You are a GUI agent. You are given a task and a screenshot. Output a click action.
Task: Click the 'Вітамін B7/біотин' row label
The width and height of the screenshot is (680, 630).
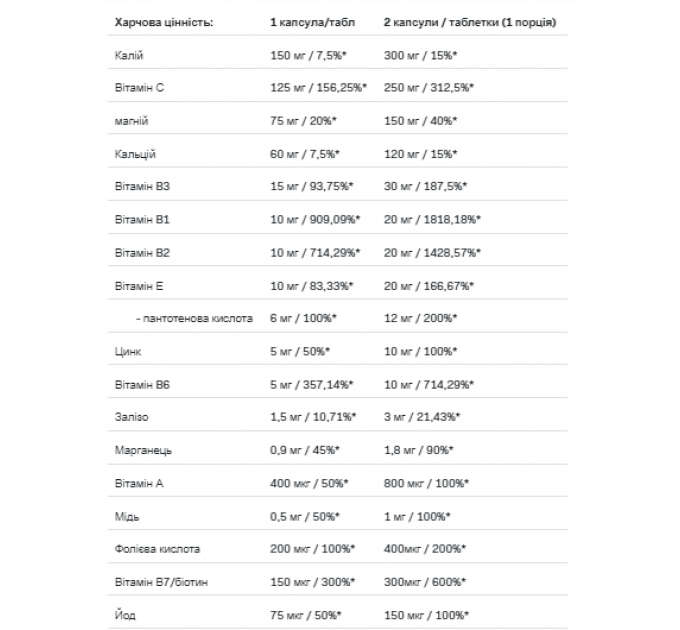point(161,582)
